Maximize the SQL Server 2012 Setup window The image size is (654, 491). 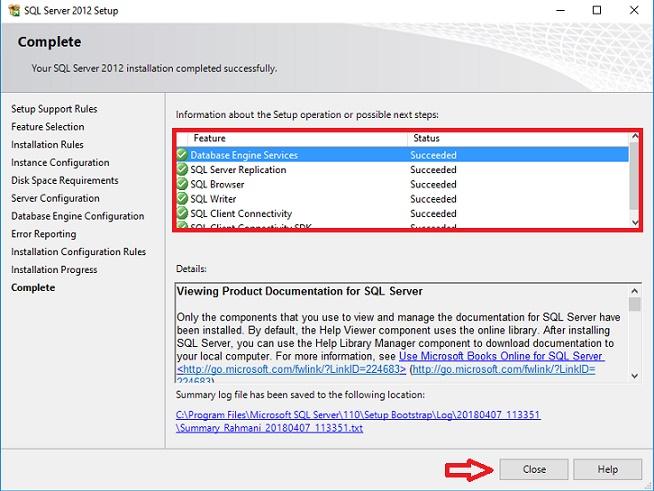pyautogui.click(x=597, y=10)
